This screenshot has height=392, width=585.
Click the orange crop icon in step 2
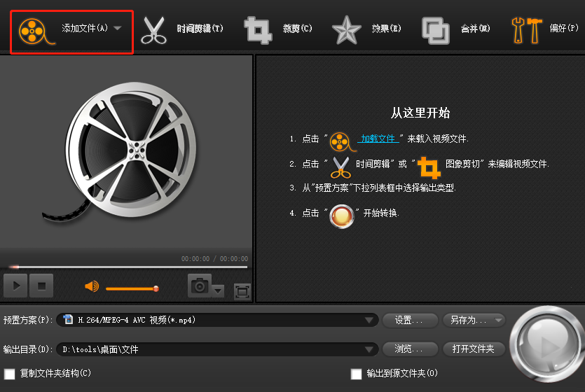pos(429,167)
